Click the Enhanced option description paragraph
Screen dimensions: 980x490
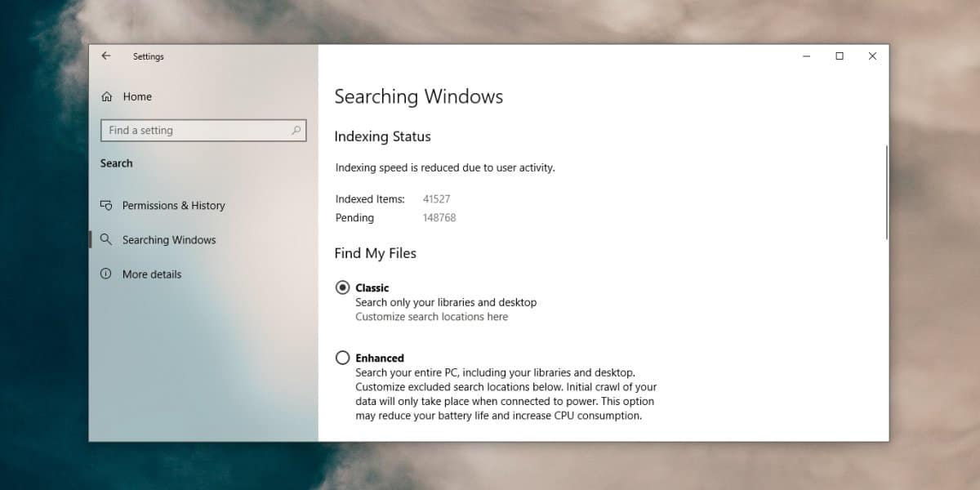(x=506, y=394)
